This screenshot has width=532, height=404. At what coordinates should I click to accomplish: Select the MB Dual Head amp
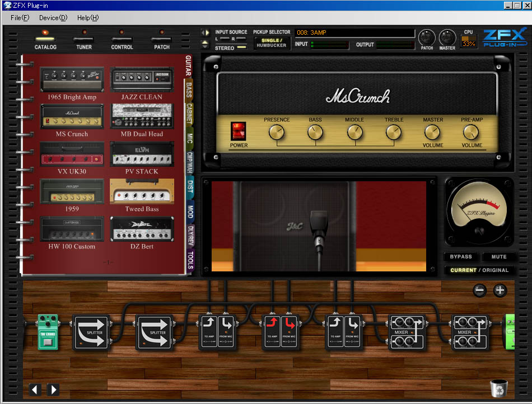pyautogui.click(x=142, y=116)
